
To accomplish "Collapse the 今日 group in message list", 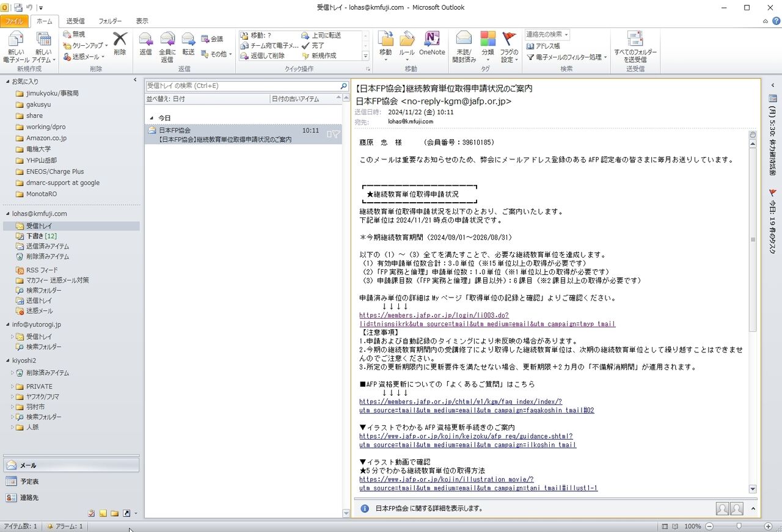I will [x=151, y=118].
